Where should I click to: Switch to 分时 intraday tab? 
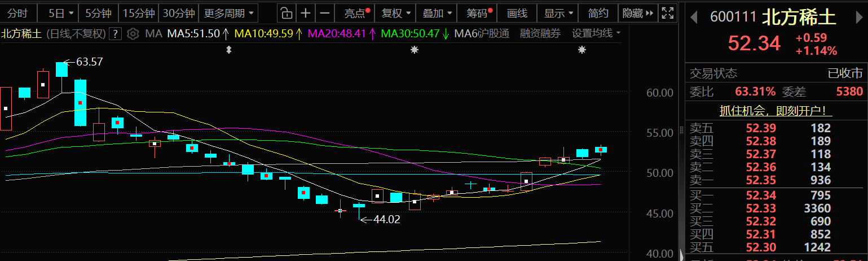click(x=17, y=12)
